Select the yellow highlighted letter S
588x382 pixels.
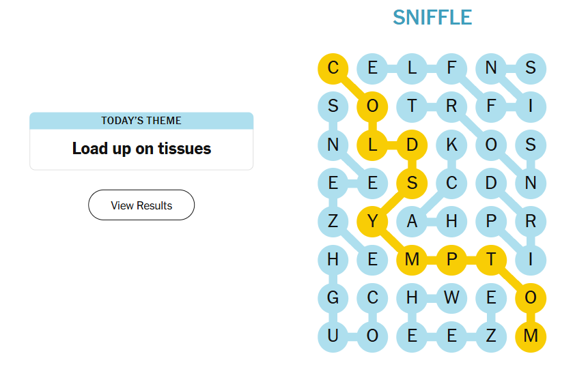[x=412, y=183]
